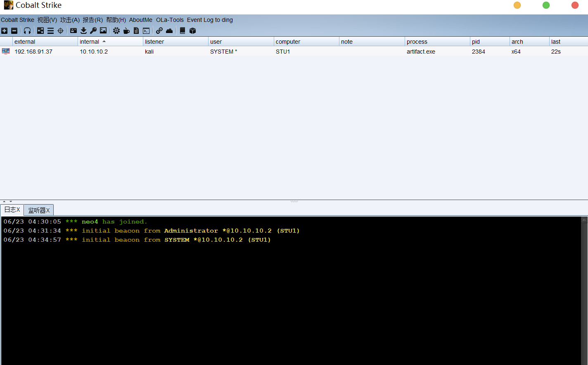Screen dimensions: 588x365
Task: View downloaded files via the download icon
Action: (x=83, y=31)
